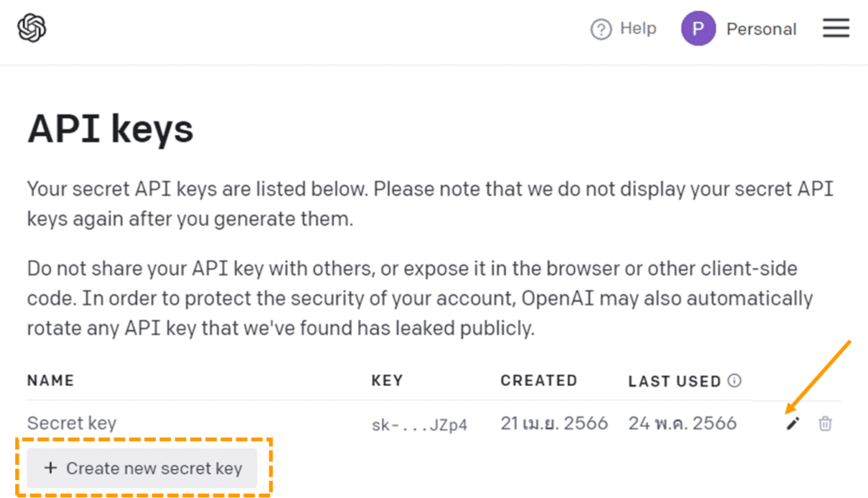Click the LAST USED column header
This screenshot has width=868, height=498.
tap(674, 381)
